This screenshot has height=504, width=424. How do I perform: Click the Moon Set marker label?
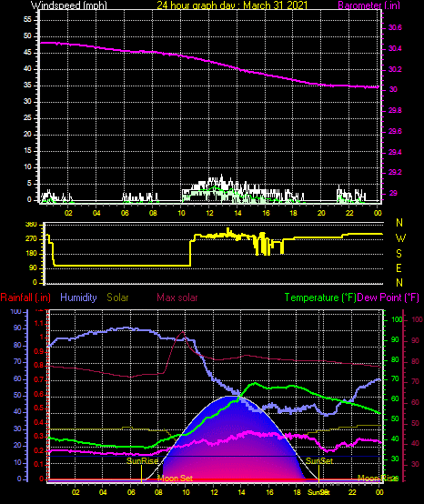pos(175,478)
